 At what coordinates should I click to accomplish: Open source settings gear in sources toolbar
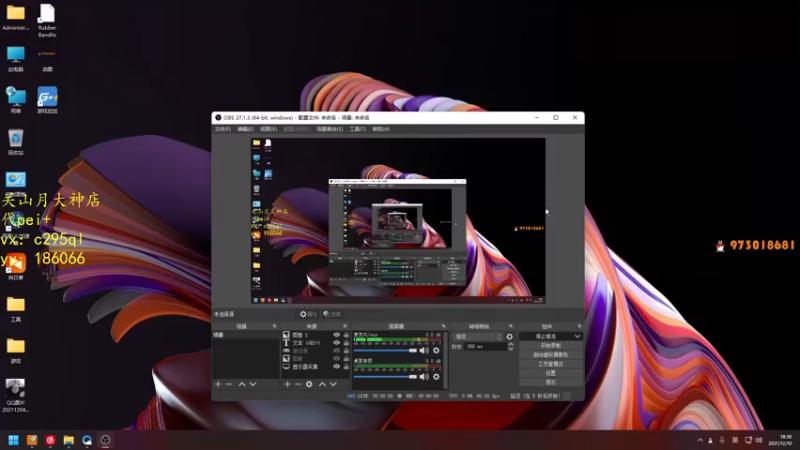309,384
